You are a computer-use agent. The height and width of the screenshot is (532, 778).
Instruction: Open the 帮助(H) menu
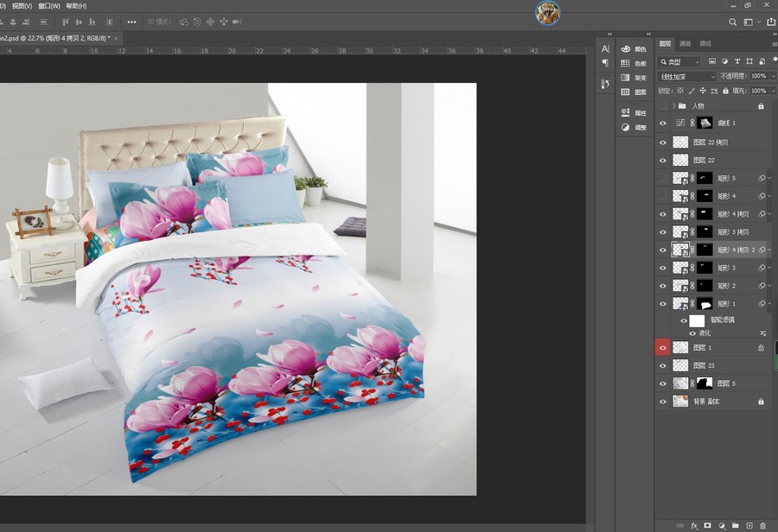pyautogui.click(x=76, y=6)
